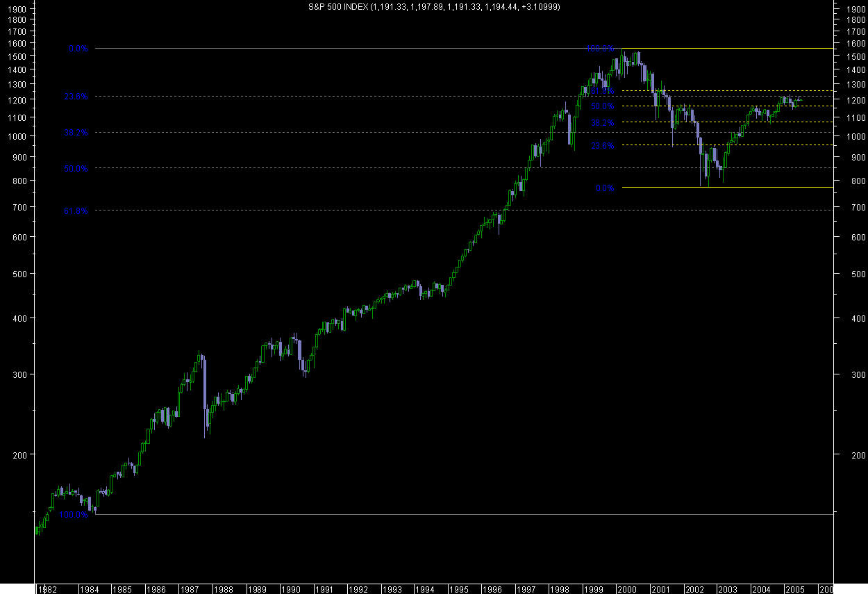Screen dimensions: 868x594
Task: Select the 23.6% label beside the gray dashed line
Action: (x=76, y=97)
